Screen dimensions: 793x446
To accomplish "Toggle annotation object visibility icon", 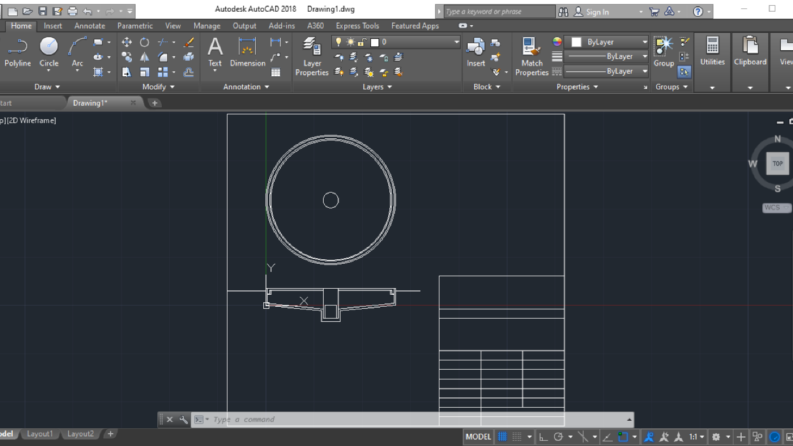I will (x=649, y=437).
